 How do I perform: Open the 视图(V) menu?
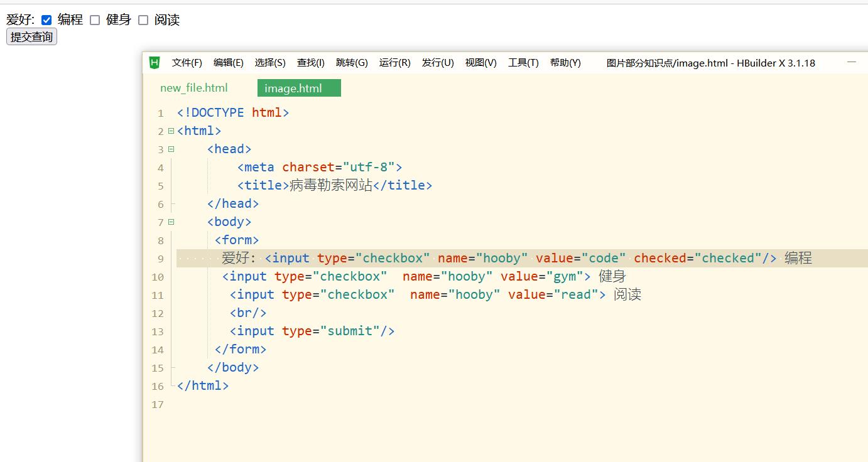(480, 63)
